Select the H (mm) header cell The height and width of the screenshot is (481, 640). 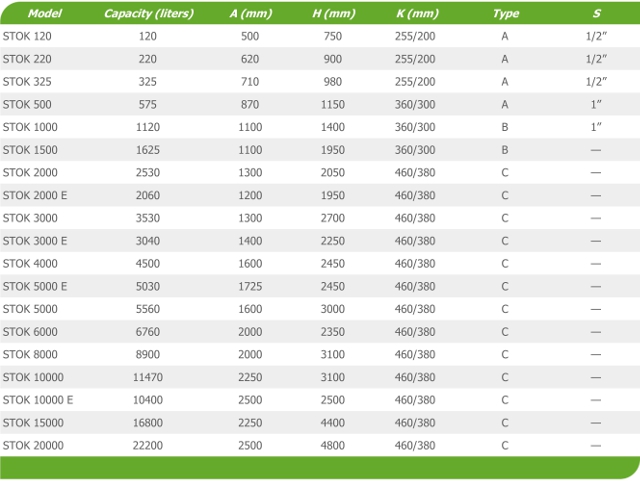tap(333, 13)
